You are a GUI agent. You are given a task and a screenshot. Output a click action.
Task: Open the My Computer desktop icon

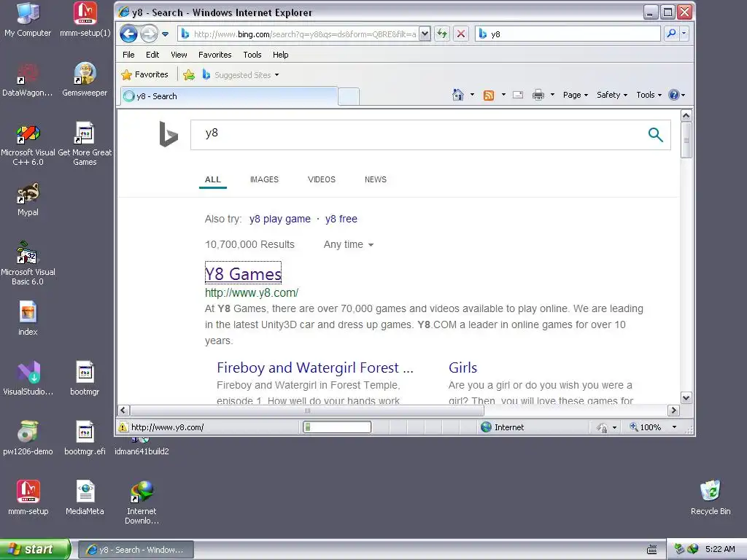(28, 20)
